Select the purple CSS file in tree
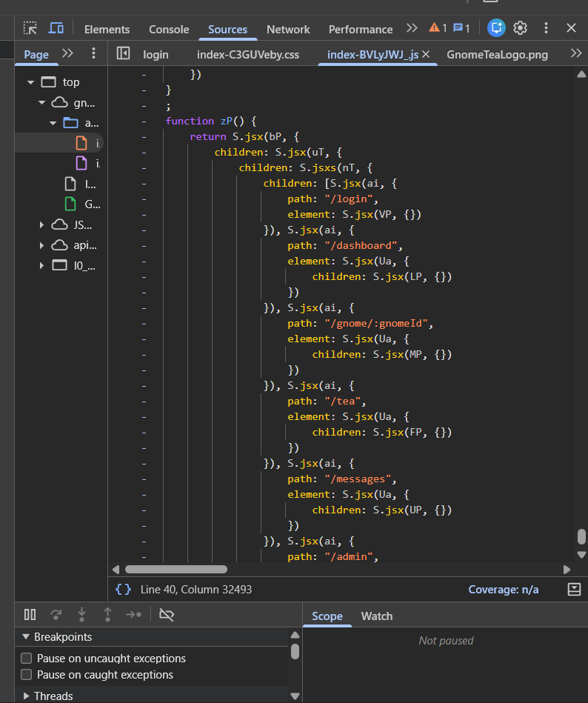The height and width of the screenshot is (703, 588). [81, 163]
